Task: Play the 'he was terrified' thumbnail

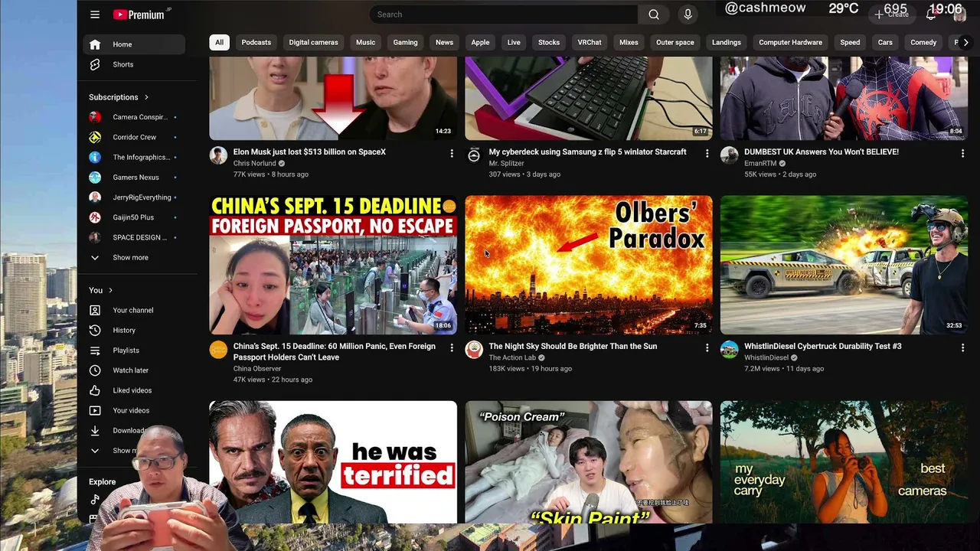Action: 333,462
